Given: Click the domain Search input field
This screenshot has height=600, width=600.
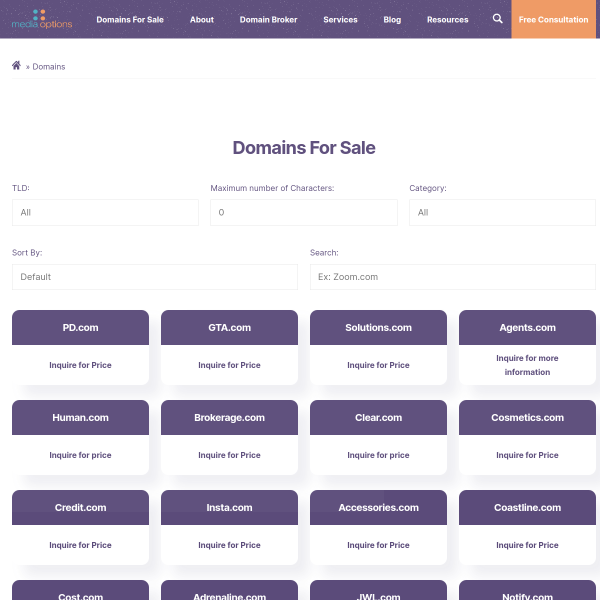Looking at the screenshot, I should [x=453, y=277].
